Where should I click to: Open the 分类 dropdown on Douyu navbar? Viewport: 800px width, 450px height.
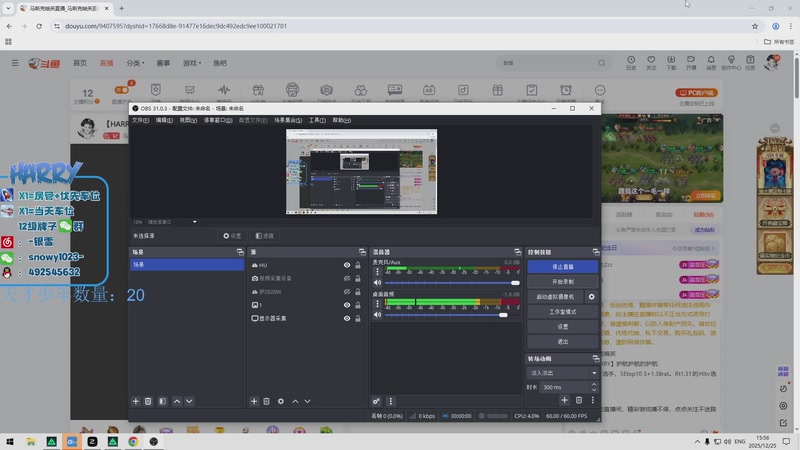coord(135,63)
